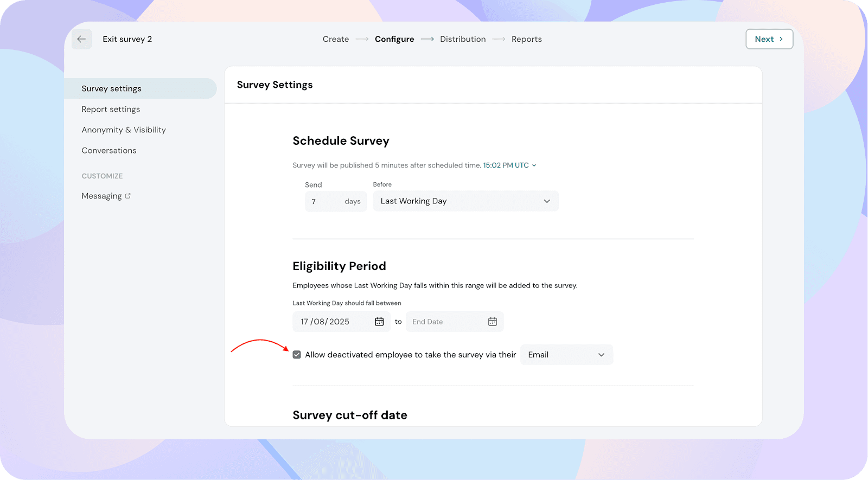Go to the Create step
Viewport: 868px width, 480px height.
(x=336, y=39)
